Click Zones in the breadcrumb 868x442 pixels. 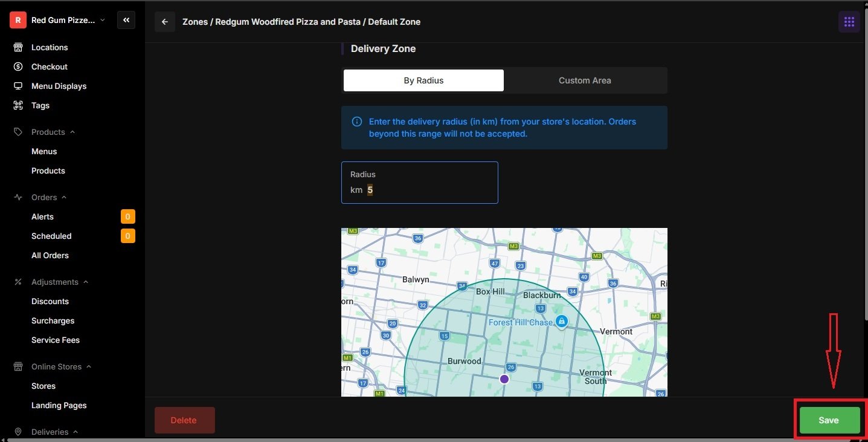(x=194, y=22)
